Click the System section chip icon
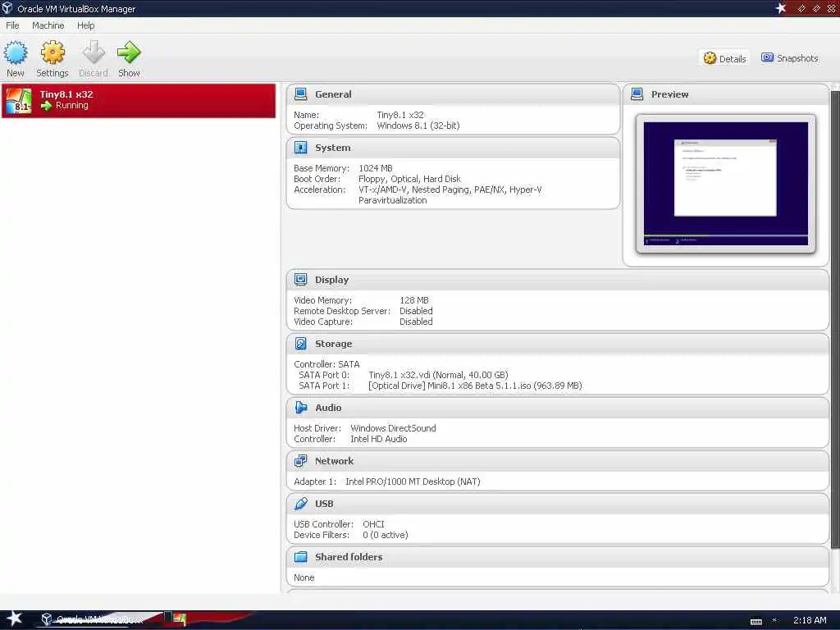The width and height of the screenshot is (840, 630). pyautogui.click(x=301, y=148)
